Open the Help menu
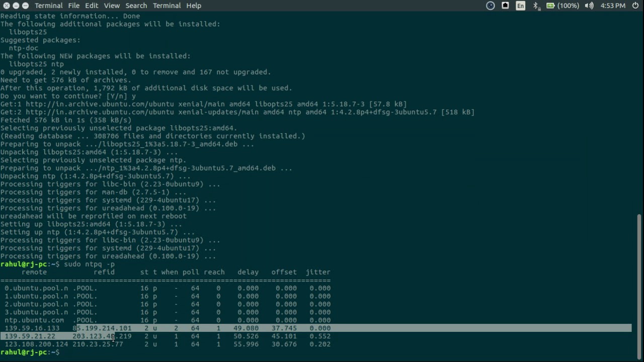Viewport: 644px width, 362px height. [194, 6]
